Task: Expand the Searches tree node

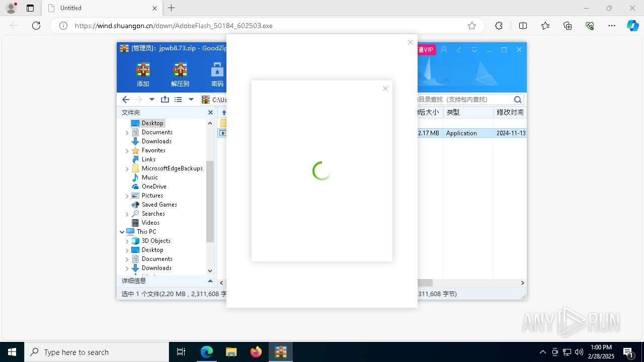Action: 127,214
